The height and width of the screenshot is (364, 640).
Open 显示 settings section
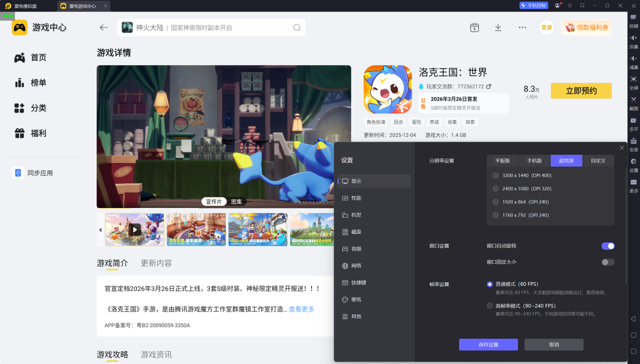pyautogui.click(x=374, y=181)
